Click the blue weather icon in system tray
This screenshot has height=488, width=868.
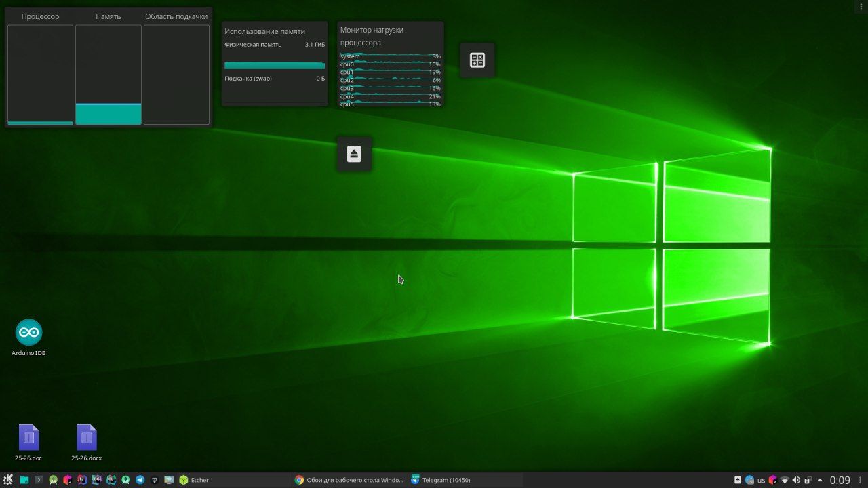pyautogui.click(x=749, y=480)
